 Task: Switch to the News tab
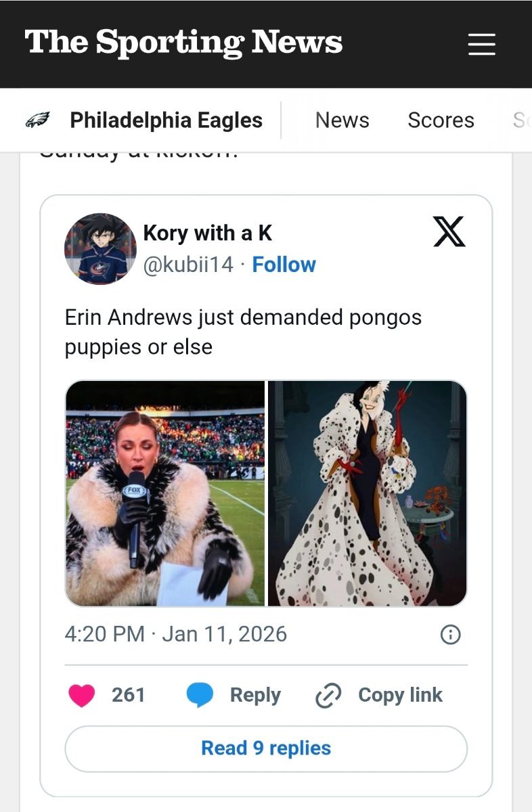pos(342,120)
